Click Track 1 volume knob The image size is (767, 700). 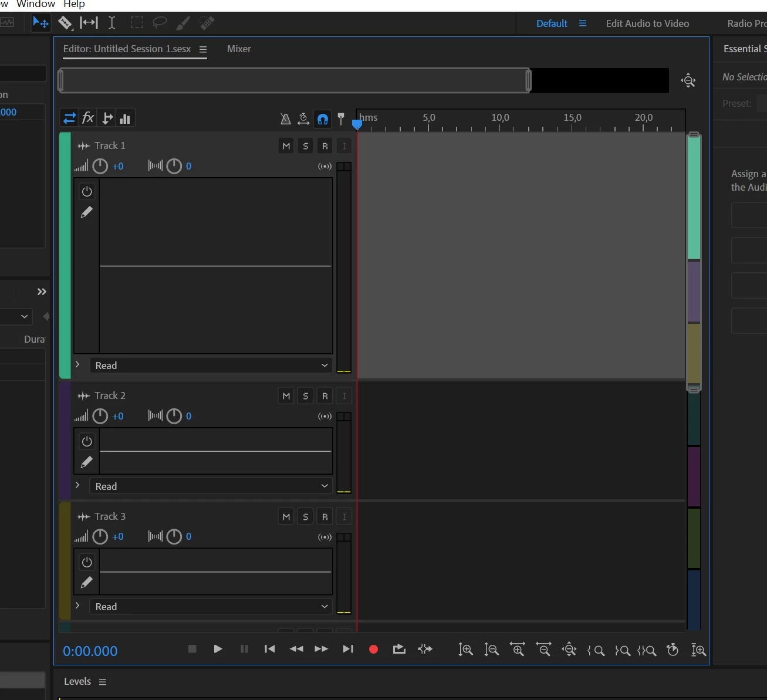point(100,166)
